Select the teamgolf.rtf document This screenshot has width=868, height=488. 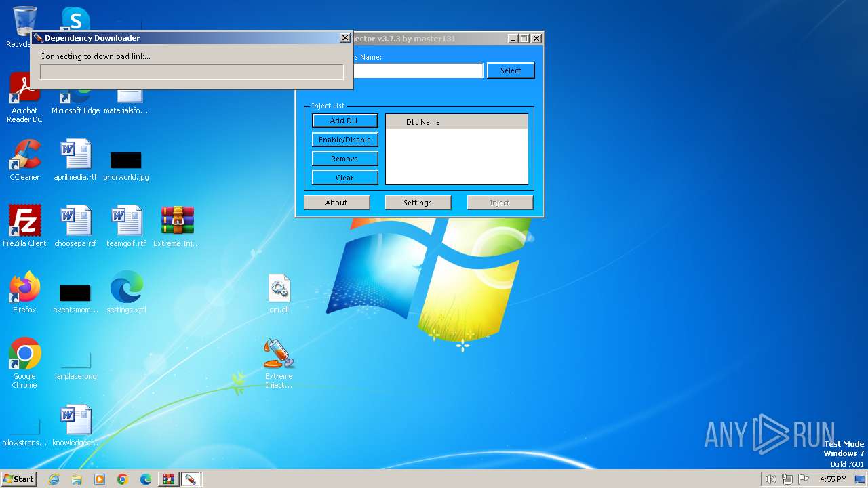coord(126,226)
